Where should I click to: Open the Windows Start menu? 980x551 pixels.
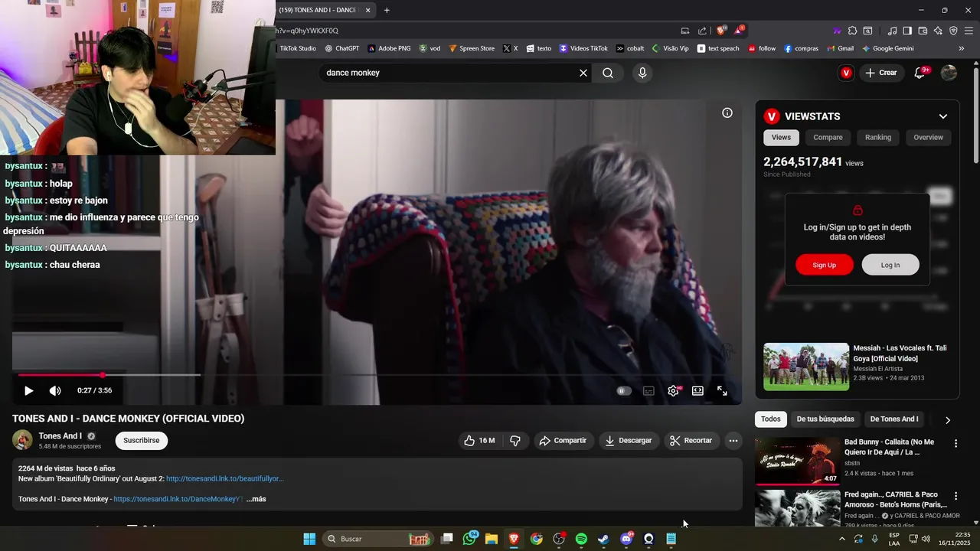point(309,539)
